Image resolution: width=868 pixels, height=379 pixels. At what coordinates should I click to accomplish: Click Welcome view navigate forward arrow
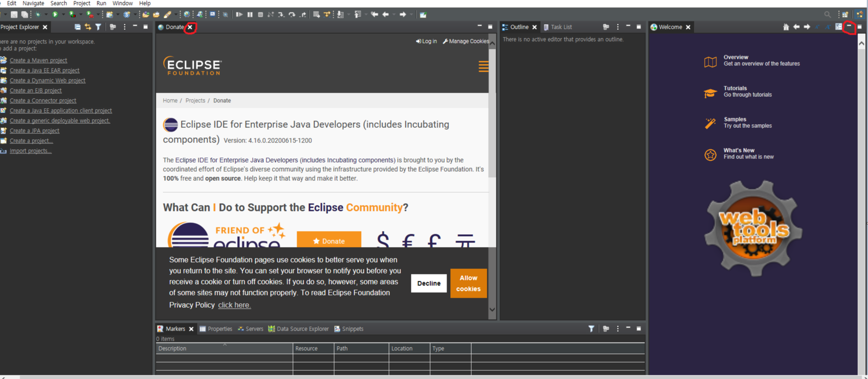click(807, 27)
